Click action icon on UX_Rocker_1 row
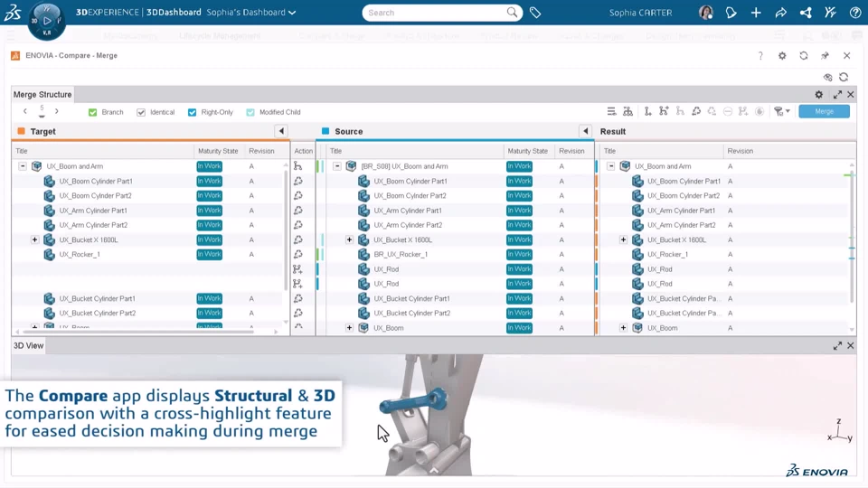 pyautogui.click(x=297, y=255)
